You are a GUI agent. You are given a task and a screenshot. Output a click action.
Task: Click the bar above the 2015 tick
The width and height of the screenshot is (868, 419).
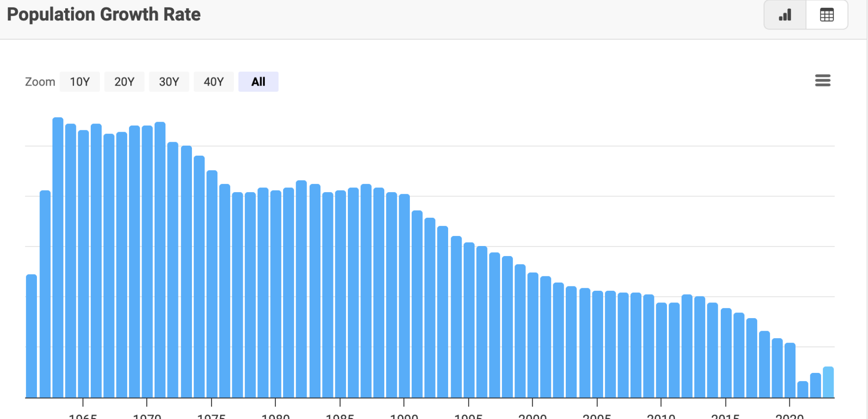[x=726, y=353]
